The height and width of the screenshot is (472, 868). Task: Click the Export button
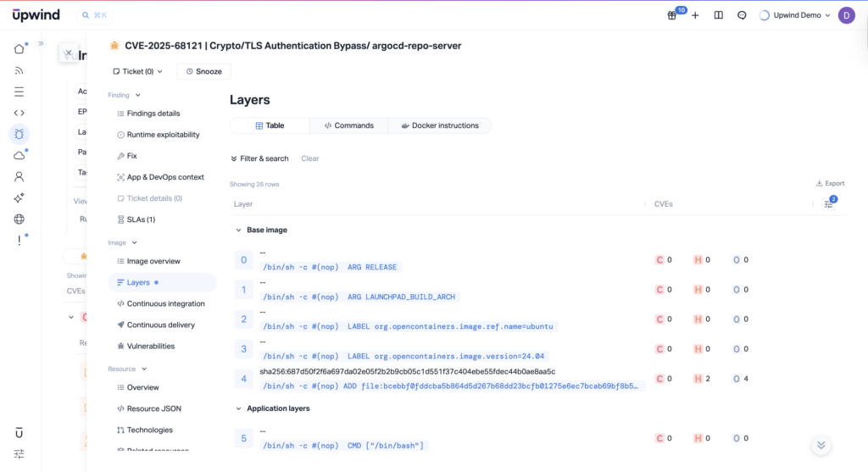click(830, 183)
